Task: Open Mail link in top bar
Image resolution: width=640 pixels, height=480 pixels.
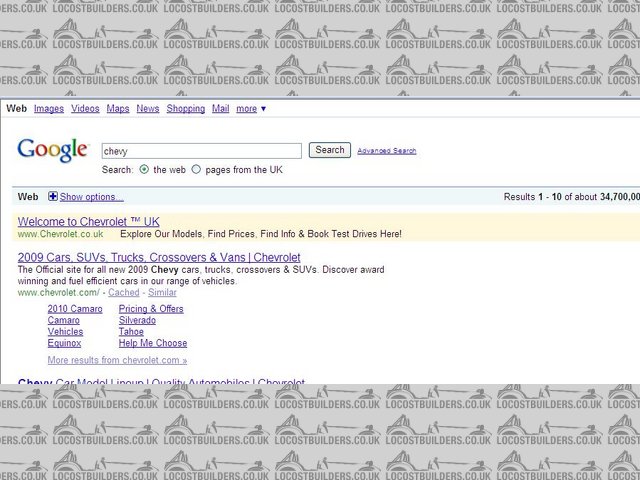Action: 220,109
